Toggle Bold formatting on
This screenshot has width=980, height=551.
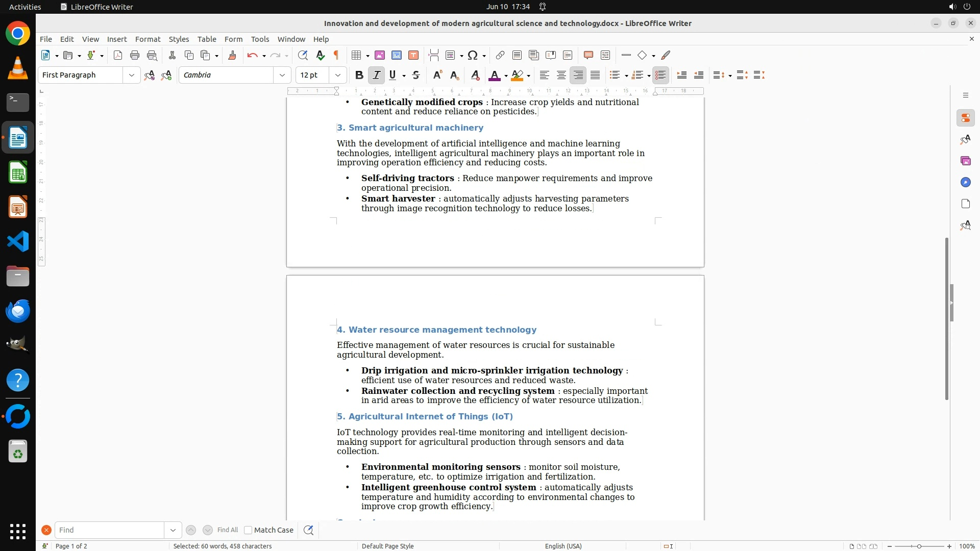(x=359, y=76)
